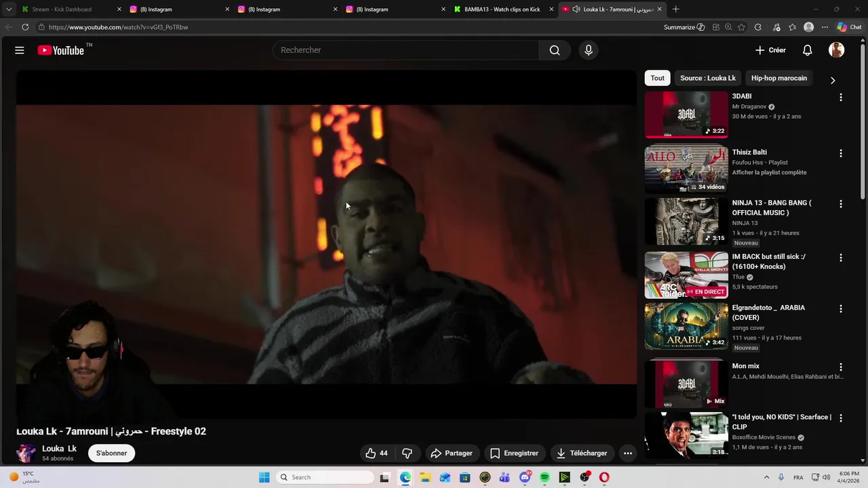
Task: Open the browser favorites list icon
Action: (792, 27)
